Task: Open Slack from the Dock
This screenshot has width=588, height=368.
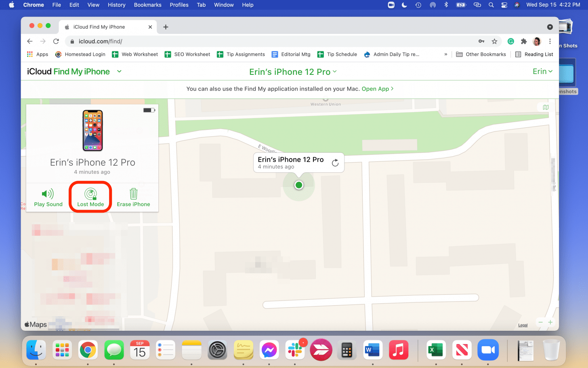Action: tap(295, 350)
